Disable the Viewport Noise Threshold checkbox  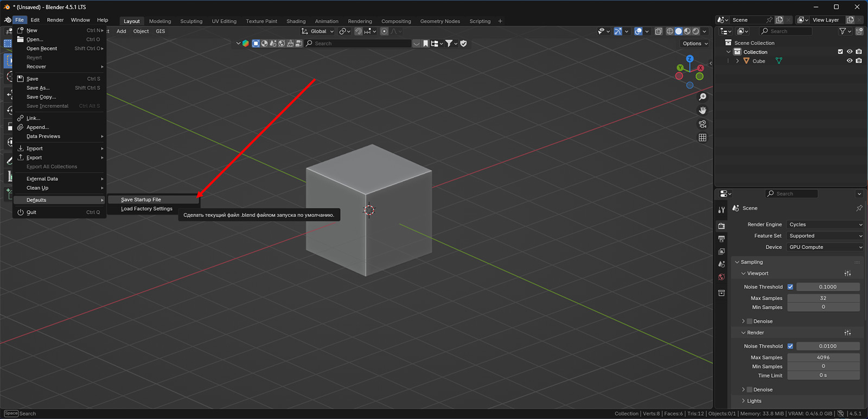[790, 287]
